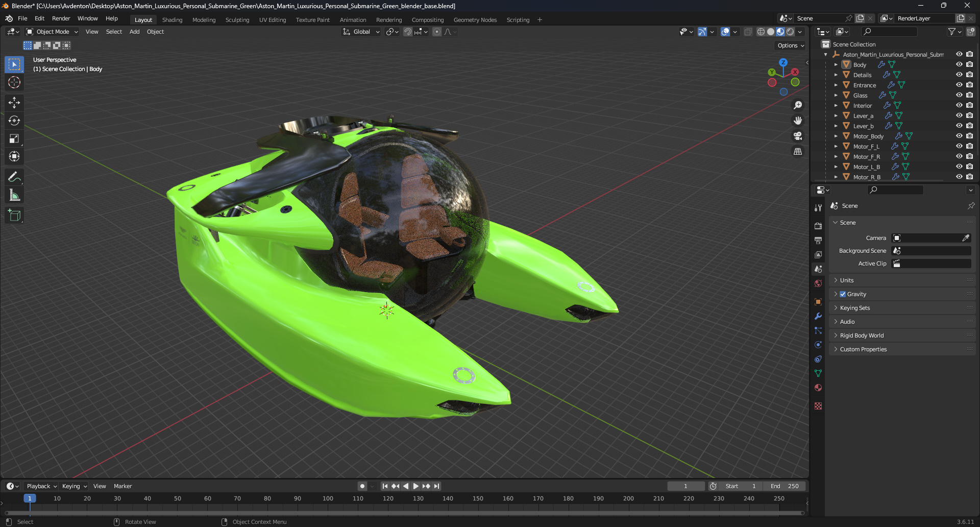Select the Move tool
Image resolution: width=980 pixels, height=527 pixels.
pyautogui.click(x=14, y=103)
